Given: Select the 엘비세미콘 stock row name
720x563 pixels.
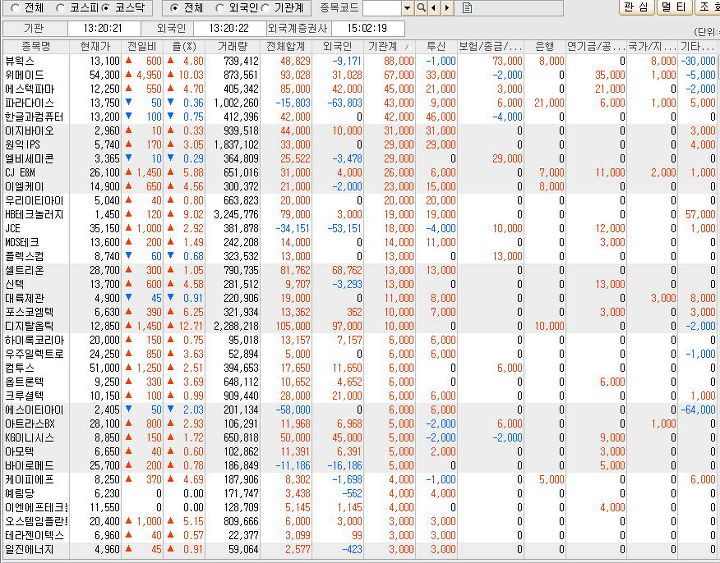Looking at the screenshot, I should [30, 158].
